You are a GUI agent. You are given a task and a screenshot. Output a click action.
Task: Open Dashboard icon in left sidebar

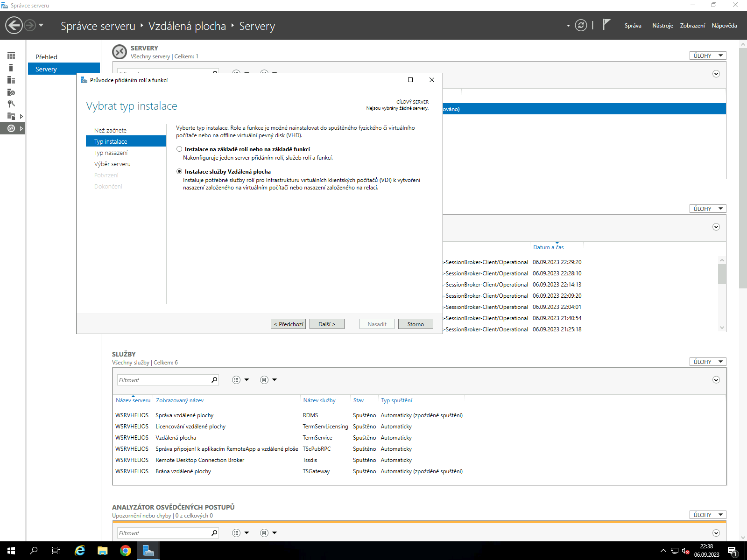[x=11, y=56]
